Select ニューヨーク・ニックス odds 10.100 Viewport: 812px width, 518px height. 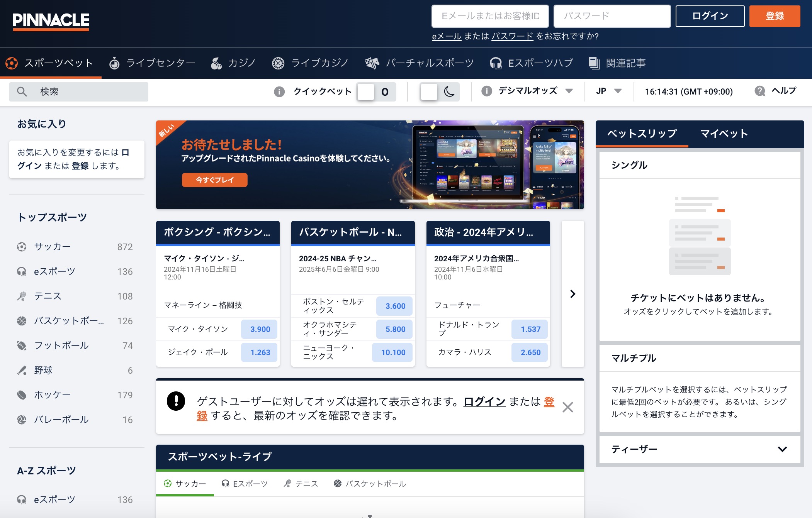pyautogui.click(x=392, y=352)
